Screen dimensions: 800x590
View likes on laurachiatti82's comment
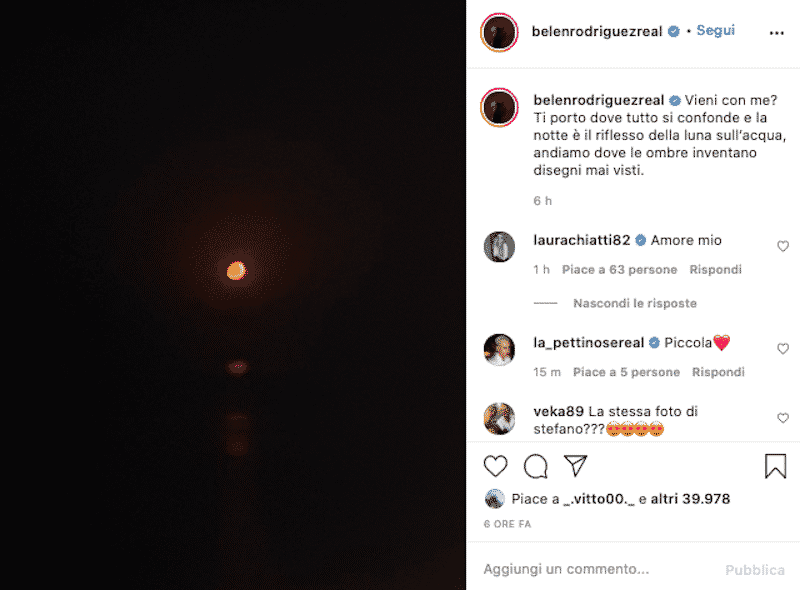tap(619, 270)
